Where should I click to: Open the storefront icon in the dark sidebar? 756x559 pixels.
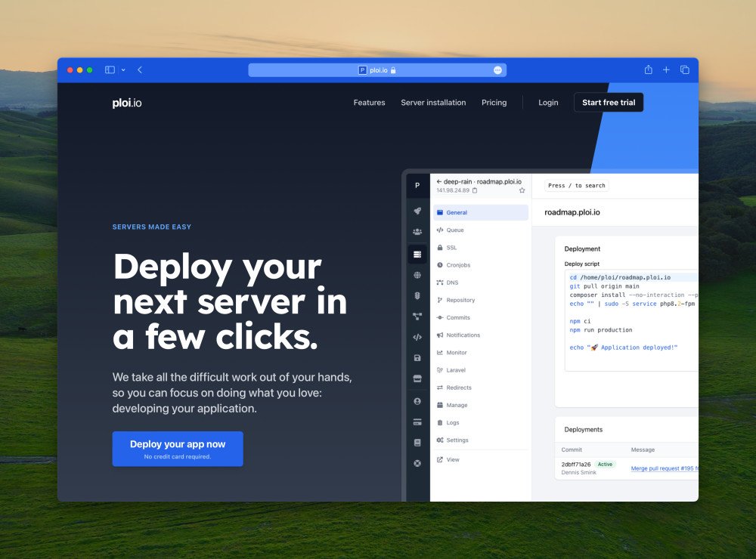click(417, 378)
